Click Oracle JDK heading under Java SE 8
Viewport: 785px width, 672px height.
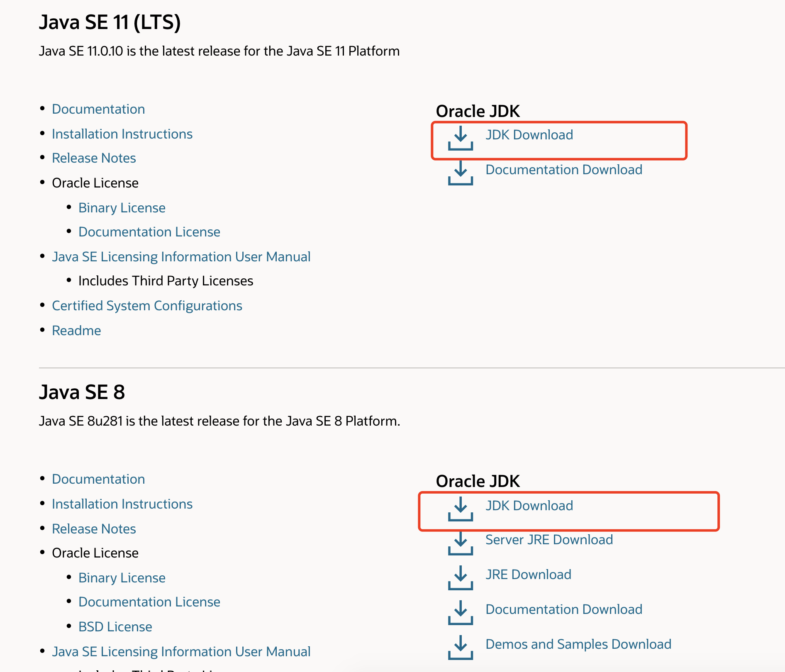tap(478, 481)
